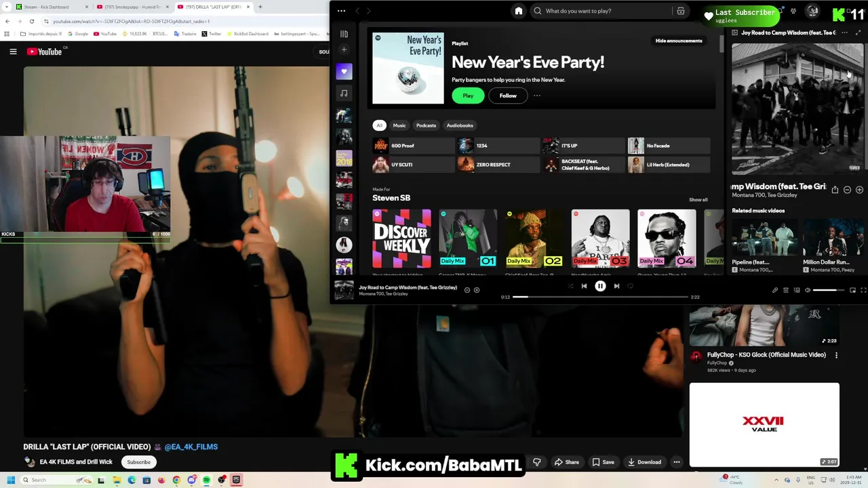The height and width of the screenshot is (488, 868).
Task: Open Spotify's Browse icon in search bar
Action: coord(681,11)
